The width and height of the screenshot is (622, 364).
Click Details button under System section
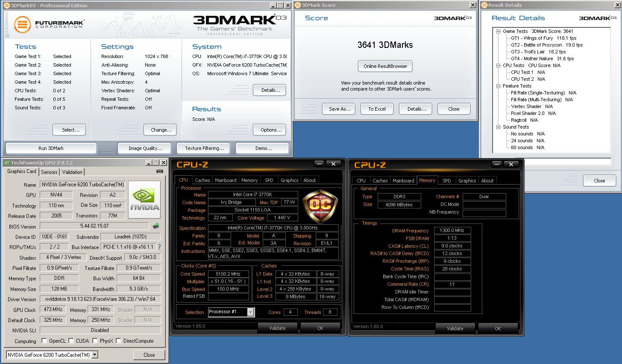[x=270, y=90]
